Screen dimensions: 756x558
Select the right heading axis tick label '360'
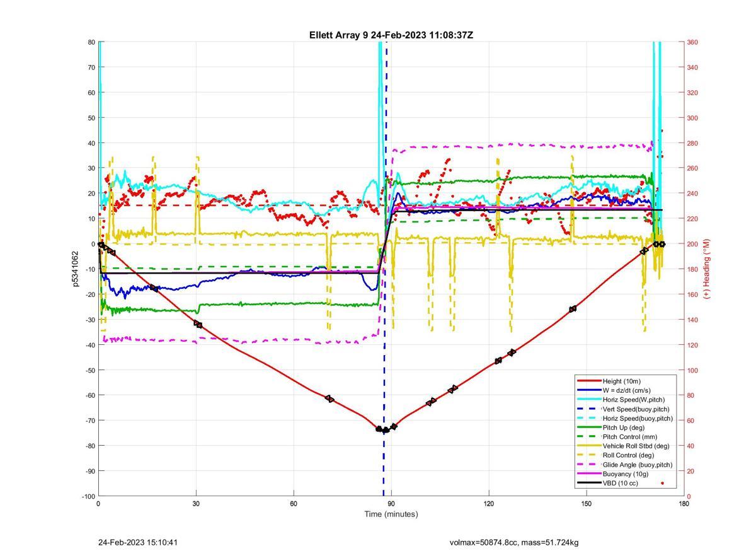click(692, 42)
